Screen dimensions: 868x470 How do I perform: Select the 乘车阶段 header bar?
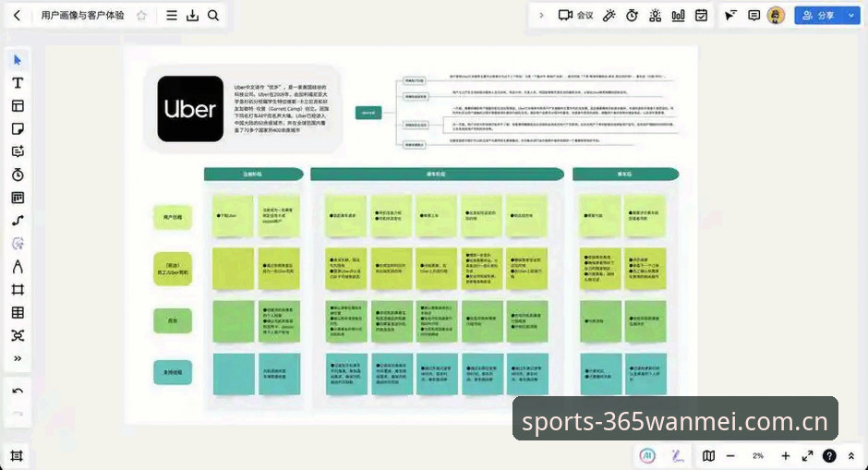point(437,174)
